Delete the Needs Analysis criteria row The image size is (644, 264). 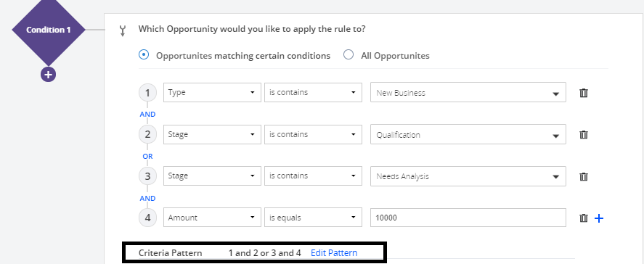coord(583,176)
